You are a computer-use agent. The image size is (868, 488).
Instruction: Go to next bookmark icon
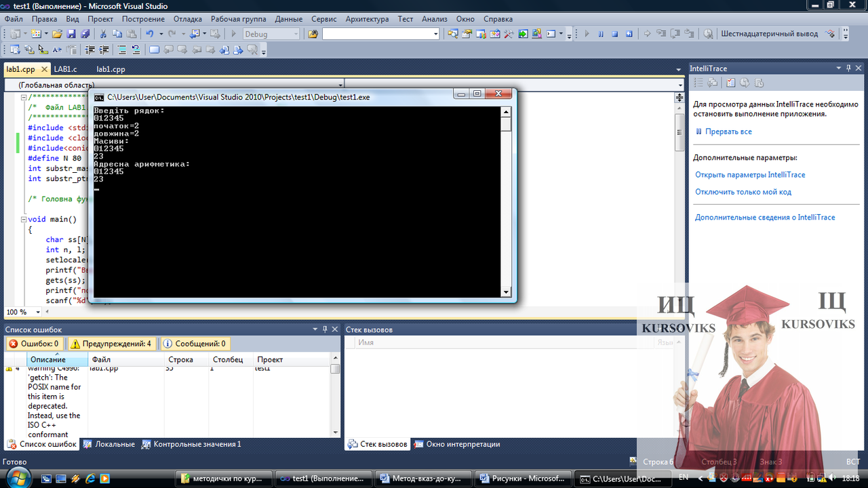click(x=182, y=49)
